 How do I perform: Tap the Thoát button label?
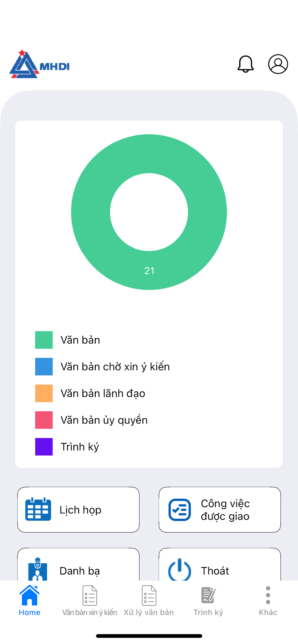215,571
